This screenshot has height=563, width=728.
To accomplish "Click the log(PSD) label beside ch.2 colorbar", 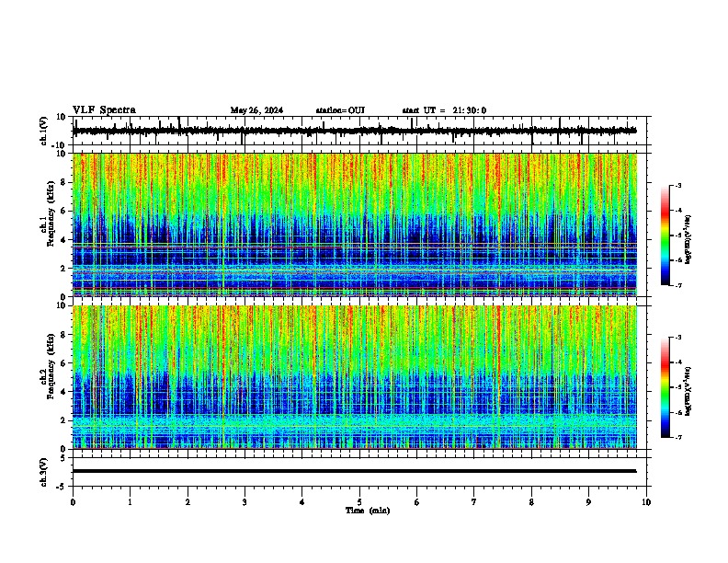I will tap(688, 391).
